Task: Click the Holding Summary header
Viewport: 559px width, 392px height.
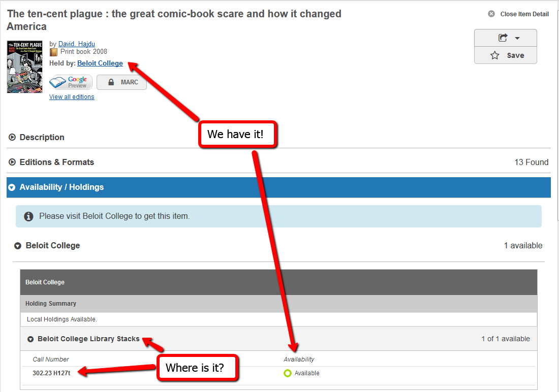Action: tap(51, 304)
